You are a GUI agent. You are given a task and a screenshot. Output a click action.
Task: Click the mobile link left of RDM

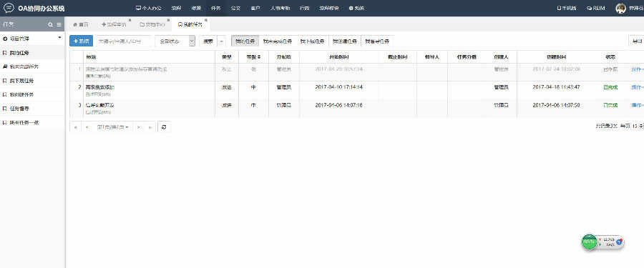pyautogui.click(x=567, y=8)
